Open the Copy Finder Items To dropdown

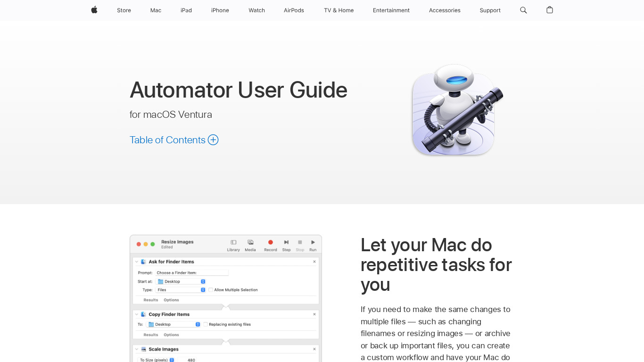(x=173, y=324)
